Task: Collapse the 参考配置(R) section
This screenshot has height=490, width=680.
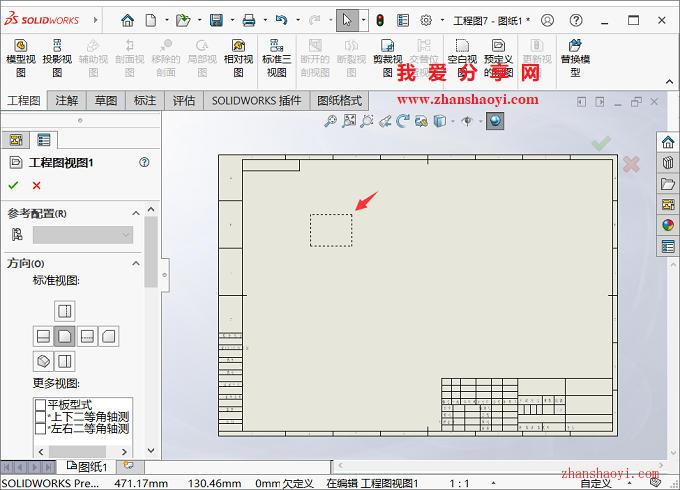Action: (136, 213)
